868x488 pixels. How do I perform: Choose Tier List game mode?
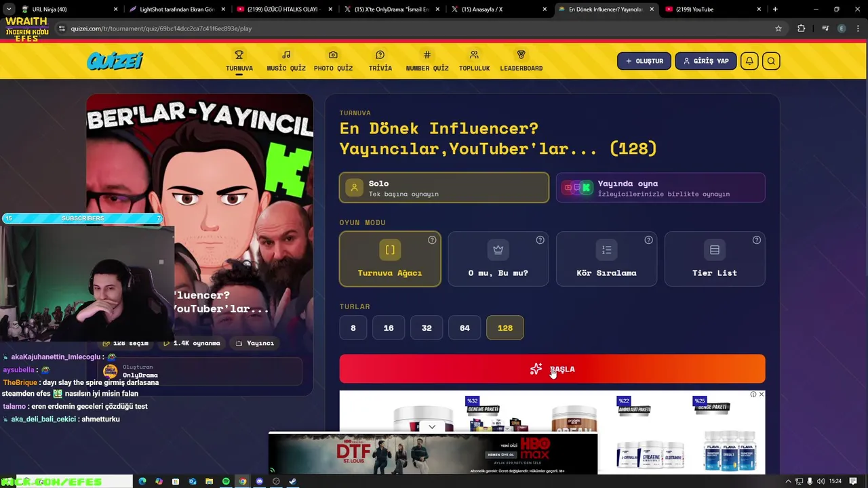coord(715,259)
